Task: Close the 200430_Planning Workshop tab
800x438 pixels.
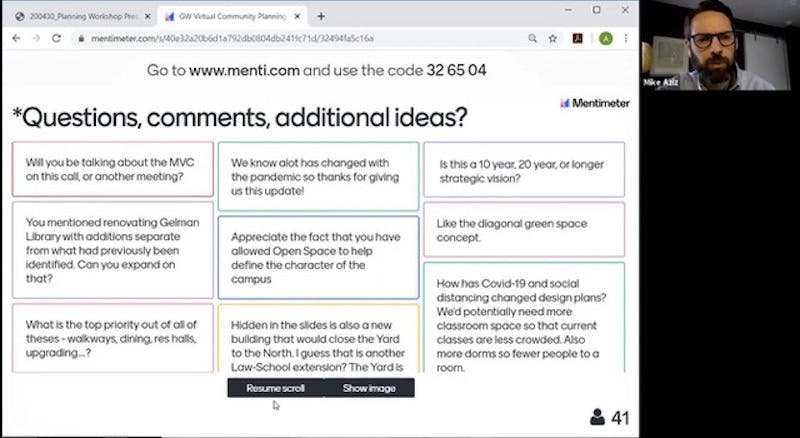Action: click(147, 16)
